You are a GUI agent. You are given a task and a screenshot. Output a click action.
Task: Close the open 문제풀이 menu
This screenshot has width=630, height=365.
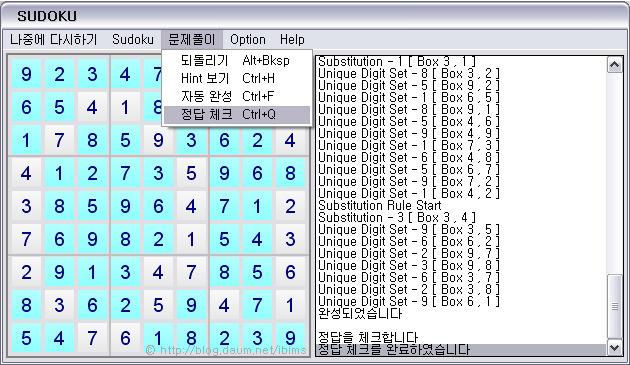(192, 39)
